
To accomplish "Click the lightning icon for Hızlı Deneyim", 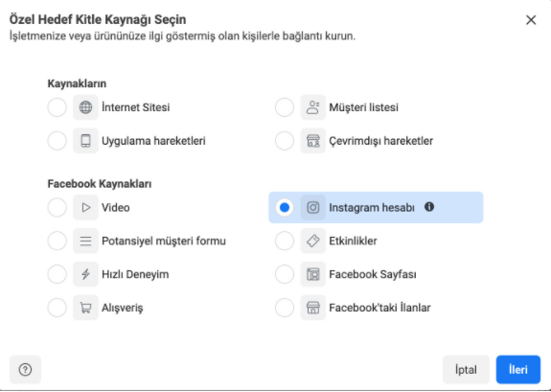I will [85, 274].
